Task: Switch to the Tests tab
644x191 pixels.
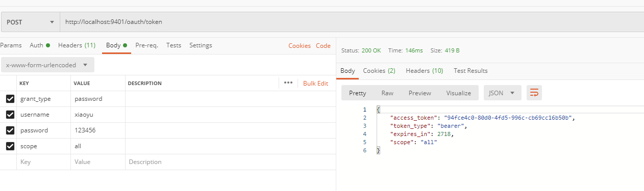Action: (x=174, y=45)
